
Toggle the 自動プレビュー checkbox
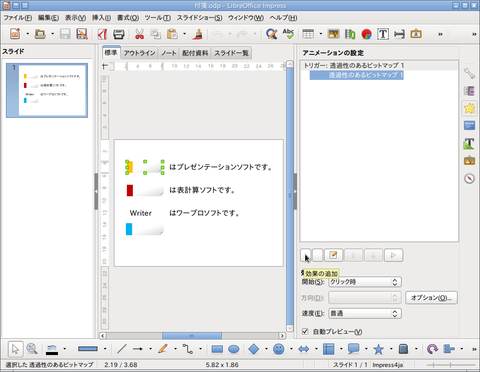tap(305, 331)
